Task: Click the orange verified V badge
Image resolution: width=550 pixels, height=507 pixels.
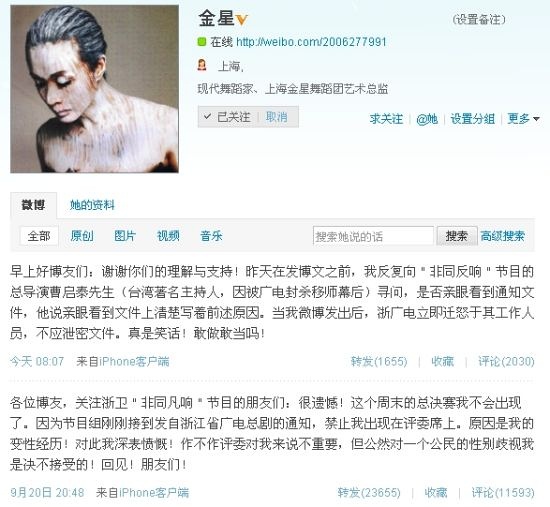Action: tap(242, 20)
